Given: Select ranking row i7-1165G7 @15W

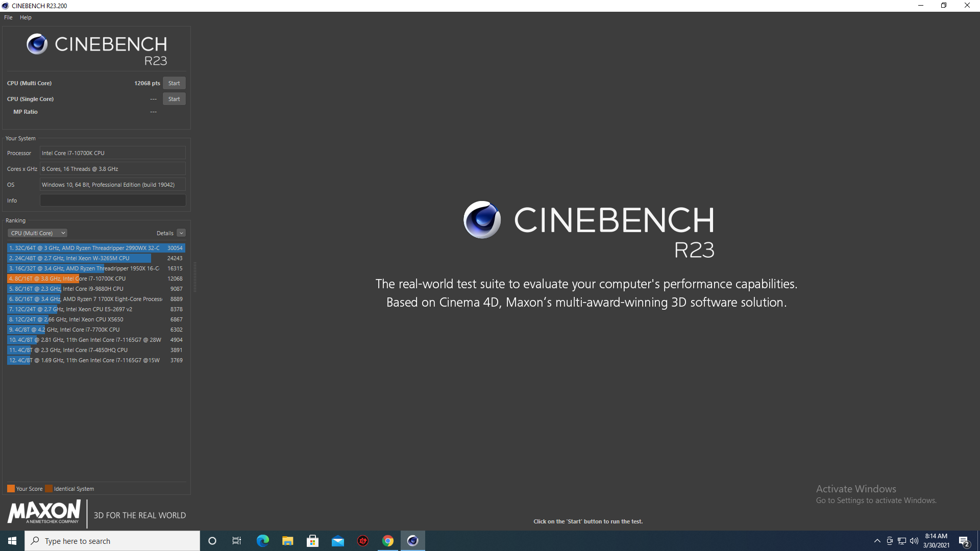Looking at the screenshot, I should 96,360.
